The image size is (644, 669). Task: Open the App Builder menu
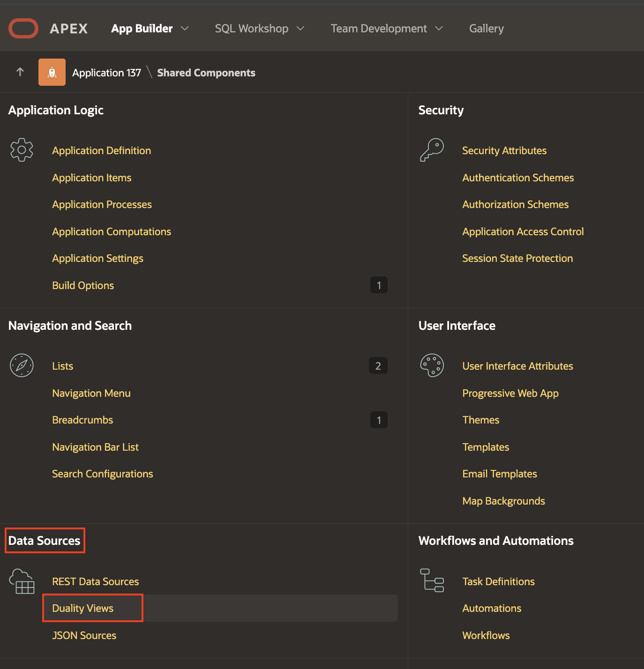142,29
